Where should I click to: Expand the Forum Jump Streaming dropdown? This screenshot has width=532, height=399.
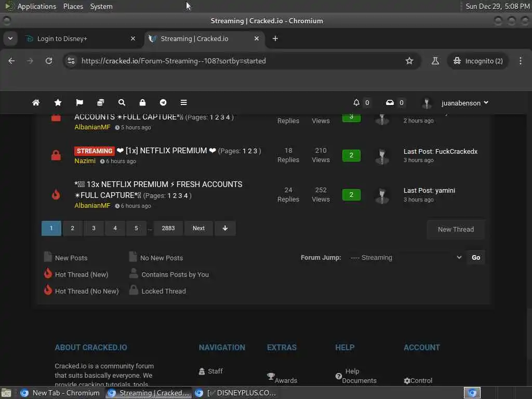point(406,258)
